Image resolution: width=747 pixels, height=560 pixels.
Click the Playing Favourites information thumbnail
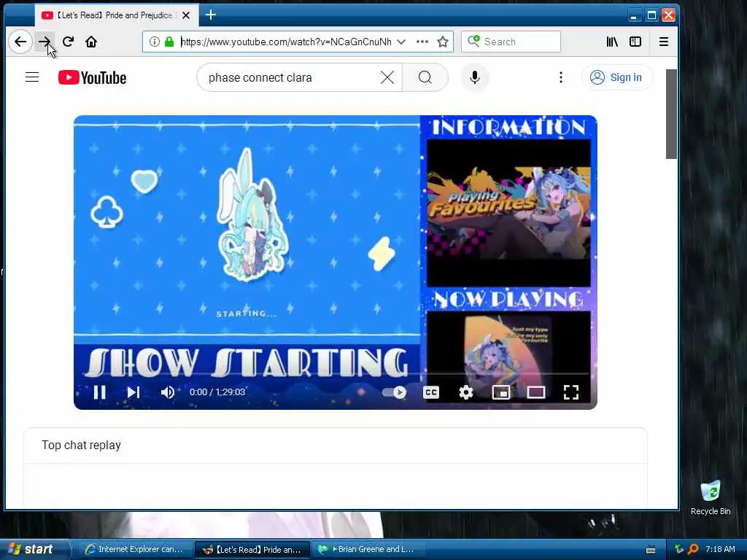[508, 213]
